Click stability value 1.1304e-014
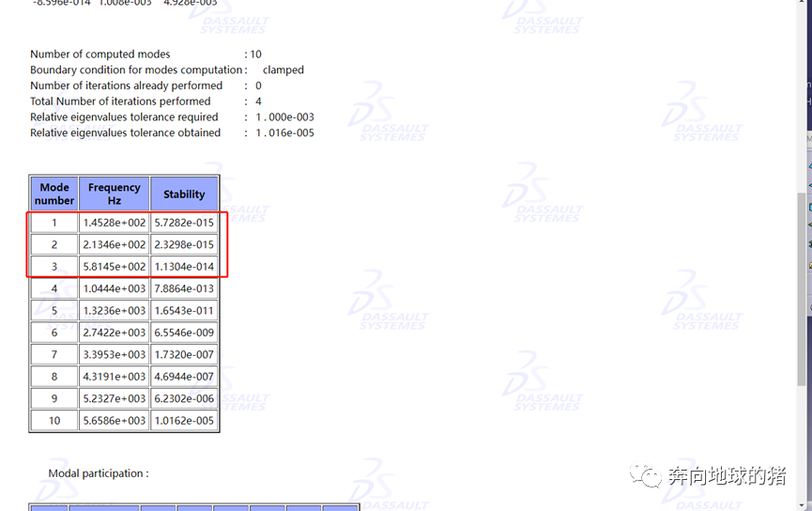 (x=184, y=267)
